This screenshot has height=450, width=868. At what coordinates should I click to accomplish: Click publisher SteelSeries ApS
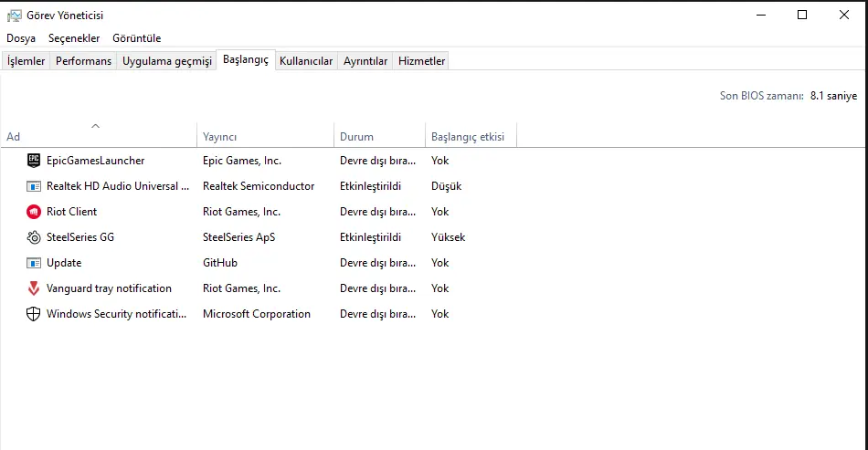coord(239,237)
